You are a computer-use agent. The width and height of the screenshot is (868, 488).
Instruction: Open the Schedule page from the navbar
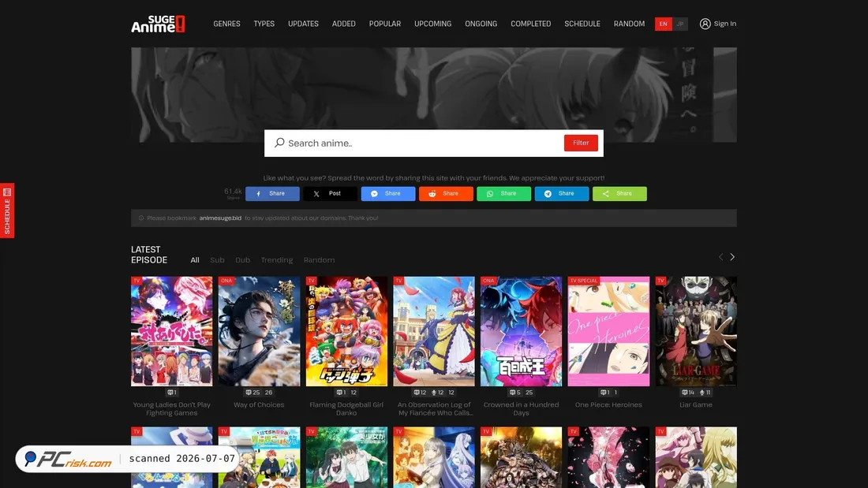pos(582,24)
